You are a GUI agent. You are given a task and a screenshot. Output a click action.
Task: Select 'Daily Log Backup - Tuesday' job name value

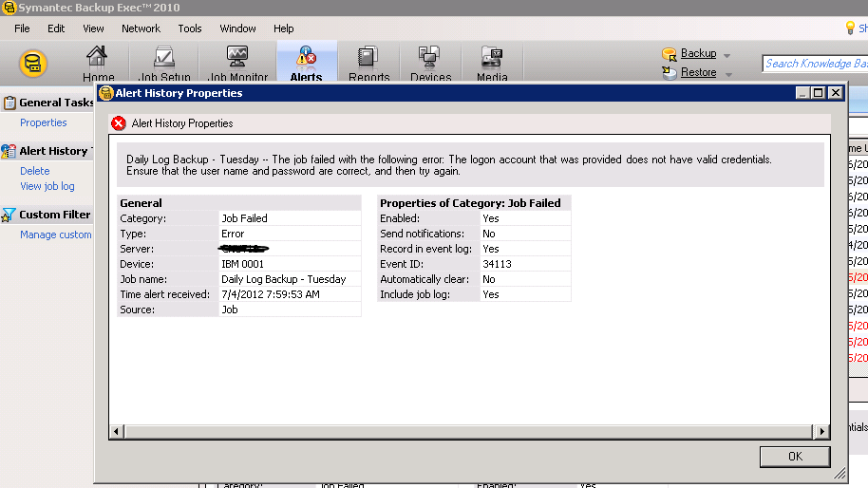283,279
